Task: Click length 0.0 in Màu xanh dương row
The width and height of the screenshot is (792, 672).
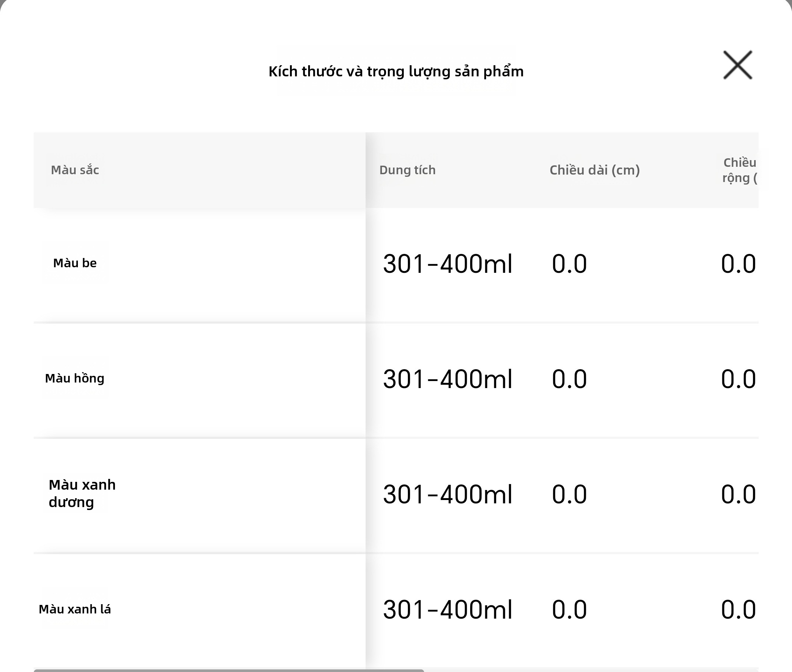Action: pos(569,494)
